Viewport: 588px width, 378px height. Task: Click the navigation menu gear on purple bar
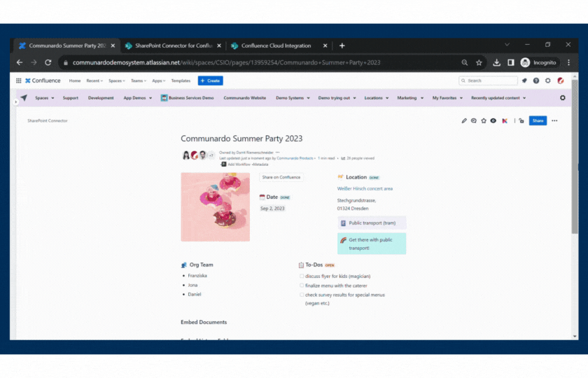pyautogui.click(x=563, y=98)
